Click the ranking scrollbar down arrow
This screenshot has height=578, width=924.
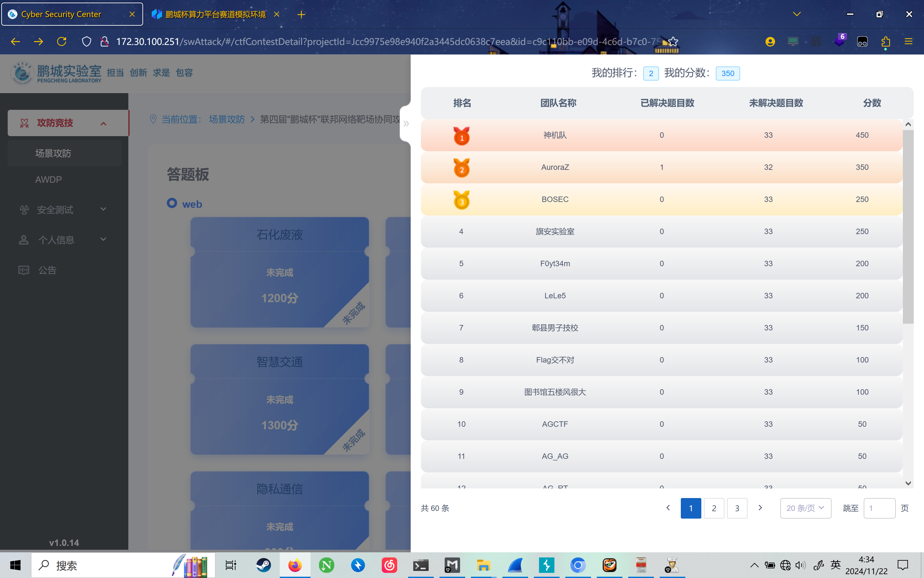click(908, 483)
